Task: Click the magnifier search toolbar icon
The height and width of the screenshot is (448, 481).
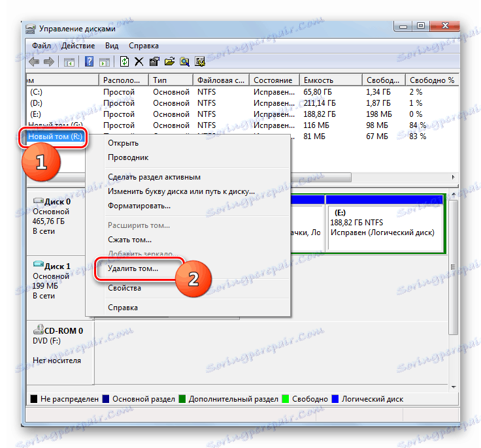Action: [x=184, y=62]
